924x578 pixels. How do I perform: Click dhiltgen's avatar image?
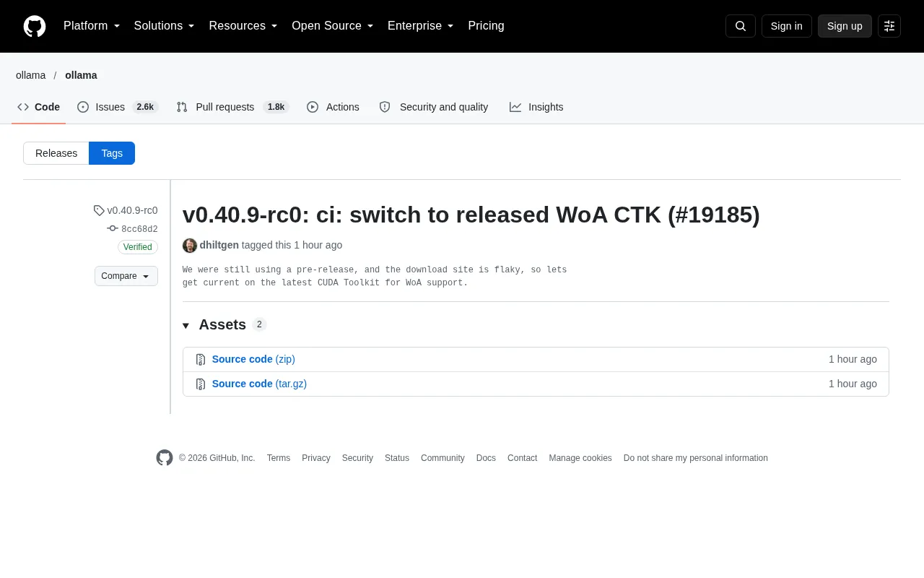tap(190, 246)
